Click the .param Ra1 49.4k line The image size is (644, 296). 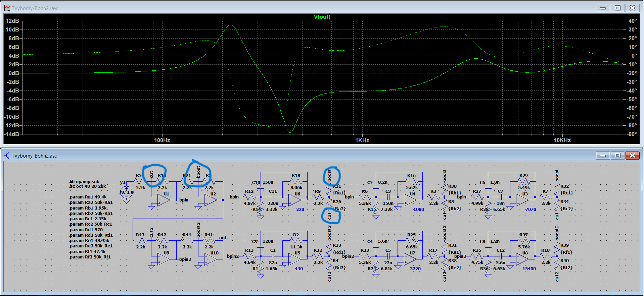[x=88, y=197]
